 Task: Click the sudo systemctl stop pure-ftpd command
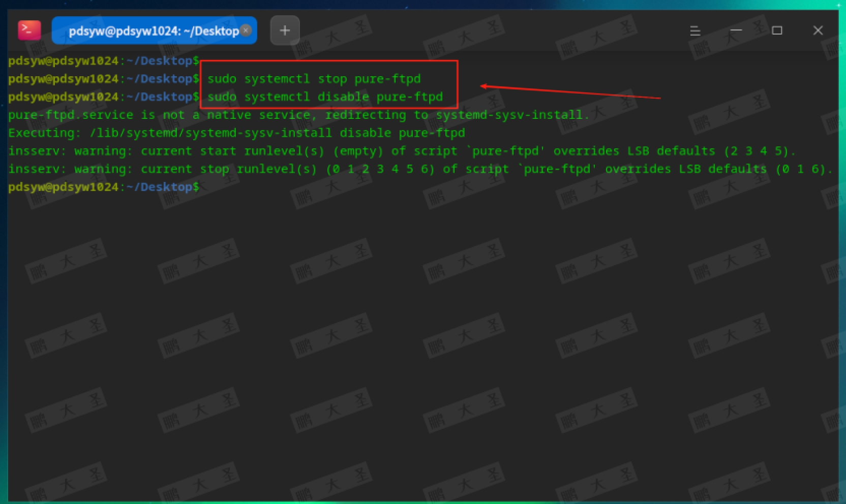(x=312, y=79)
